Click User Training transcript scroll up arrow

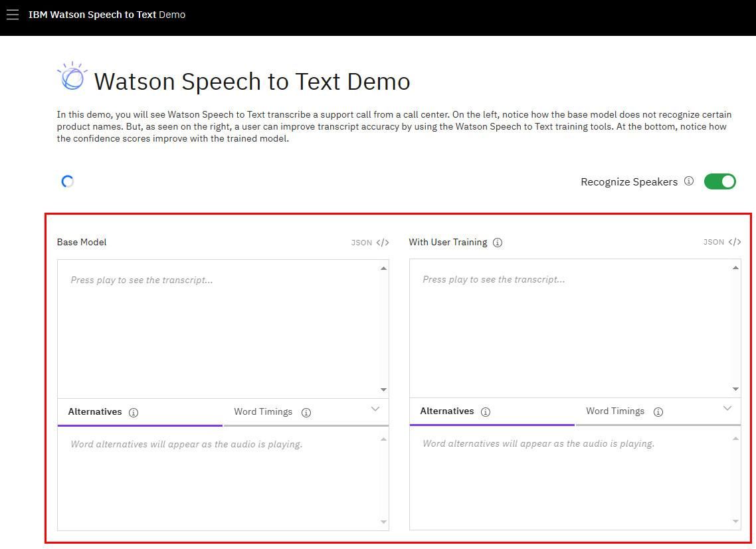click(x=736, y=268)
